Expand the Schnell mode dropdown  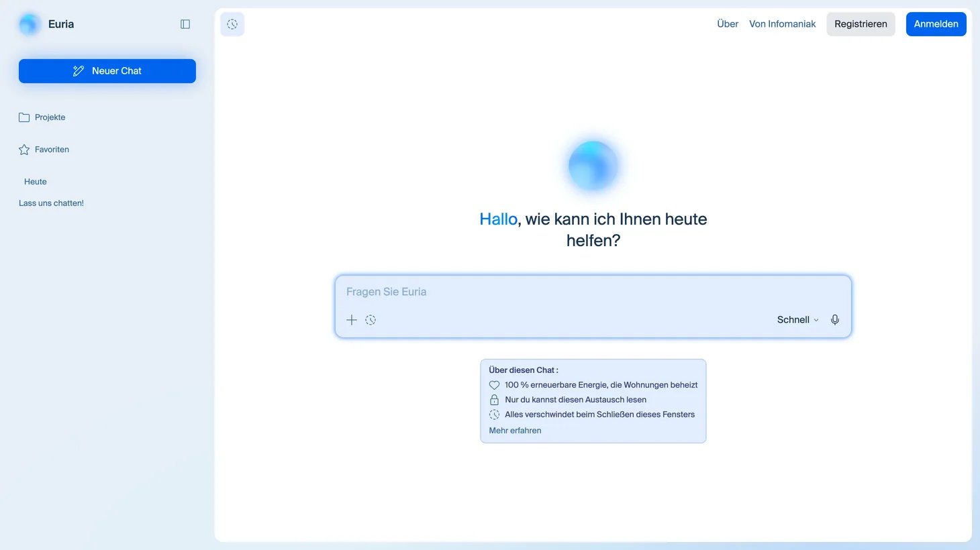point(797,320)
